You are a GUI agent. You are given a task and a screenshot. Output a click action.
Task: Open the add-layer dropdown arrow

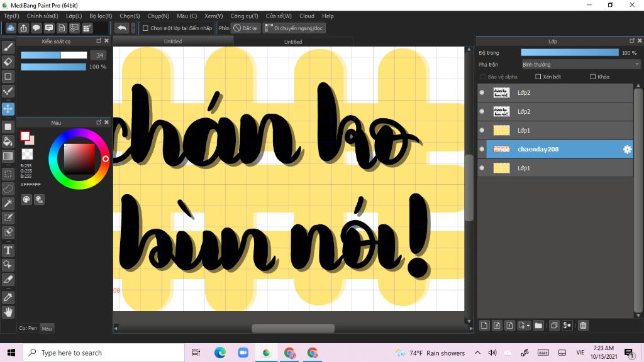528,326
